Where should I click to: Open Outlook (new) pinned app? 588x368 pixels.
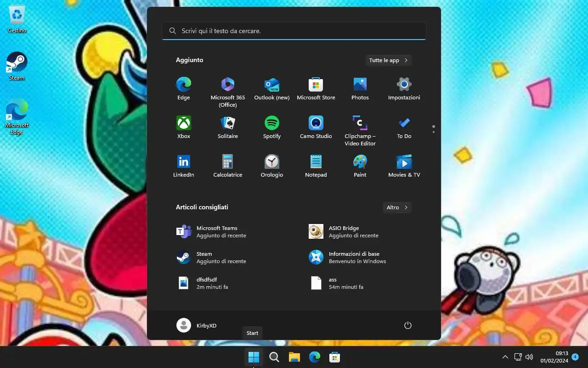pyautogui.click(x=272, y=89)
